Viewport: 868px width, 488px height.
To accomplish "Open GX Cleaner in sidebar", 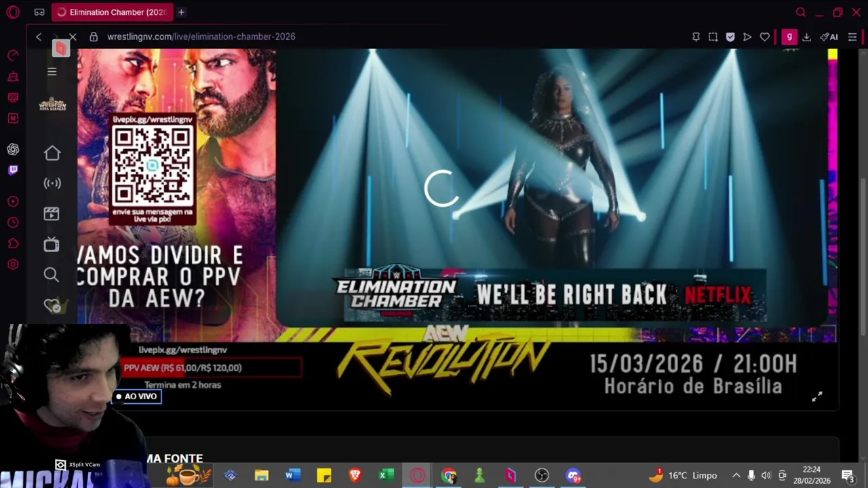I will pyautogui.click(x=13, y=77).
